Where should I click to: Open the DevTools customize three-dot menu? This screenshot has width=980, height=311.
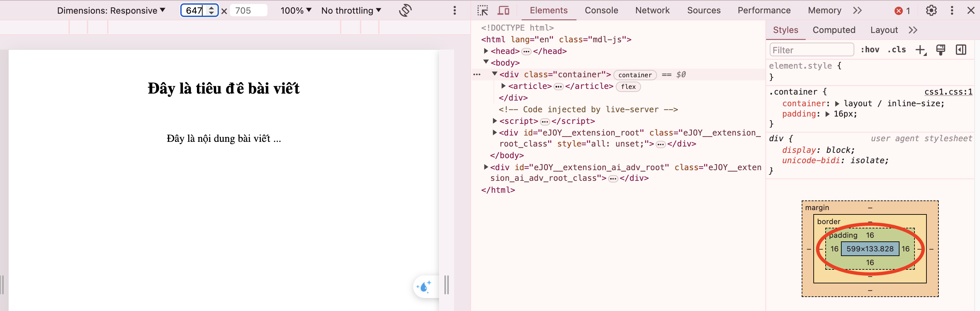pyautogui.click(x=952, y=10)
